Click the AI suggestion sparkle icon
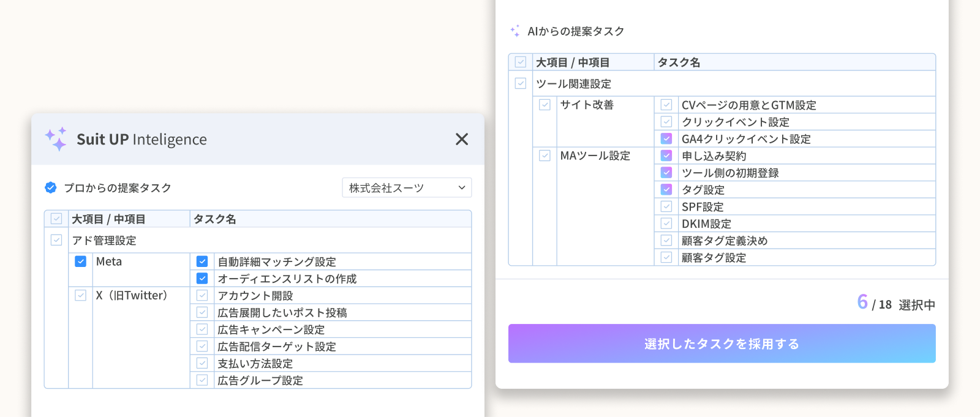 point(515,31)
